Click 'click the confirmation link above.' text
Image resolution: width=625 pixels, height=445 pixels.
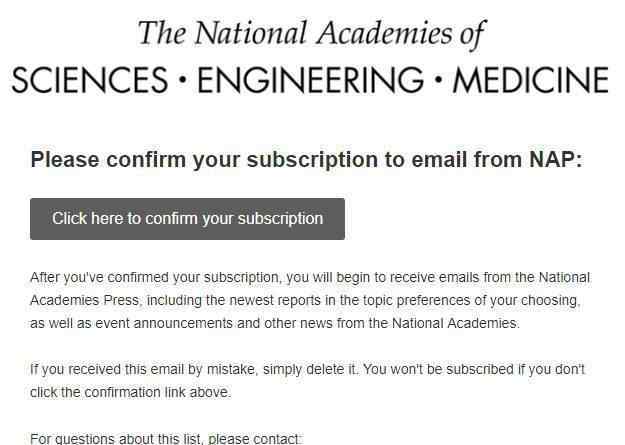coord(130,392)
